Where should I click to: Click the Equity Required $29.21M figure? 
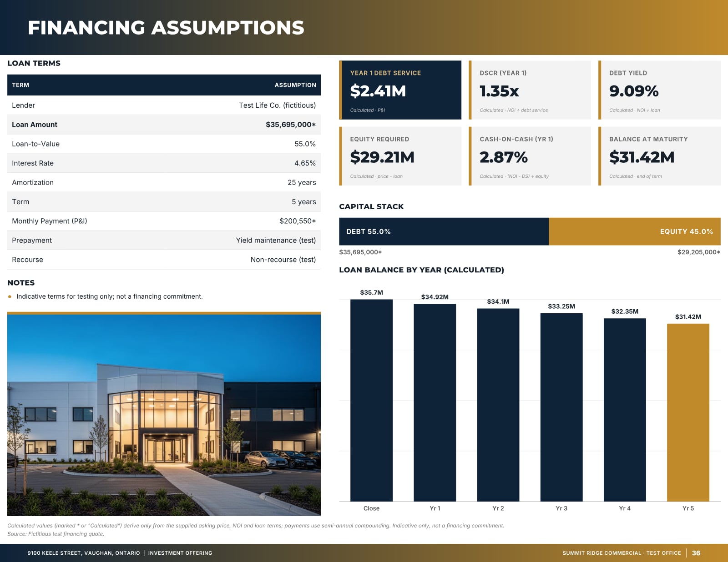[382, 157]
